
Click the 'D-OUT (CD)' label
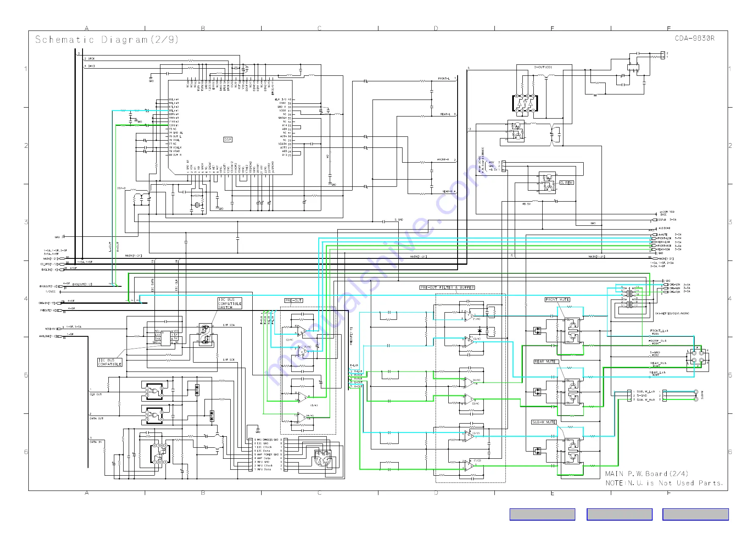pos(543,67)
